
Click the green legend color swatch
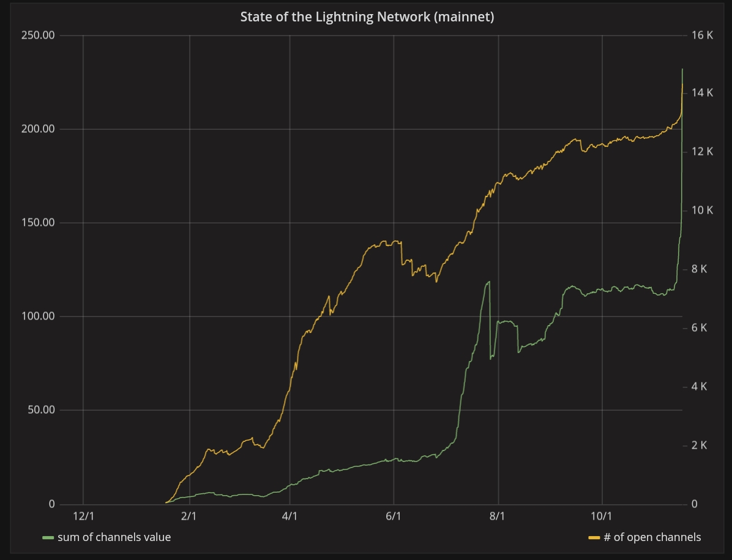tap(48, 538)
